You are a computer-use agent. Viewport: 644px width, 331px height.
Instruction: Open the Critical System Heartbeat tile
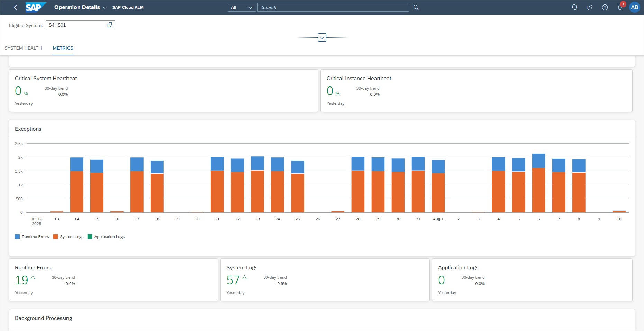(163, 91)
